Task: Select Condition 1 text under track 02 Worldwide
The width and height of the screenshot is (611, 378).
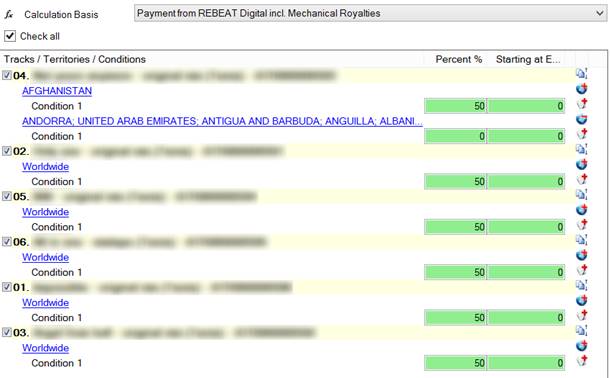Action: pos(57,182)
